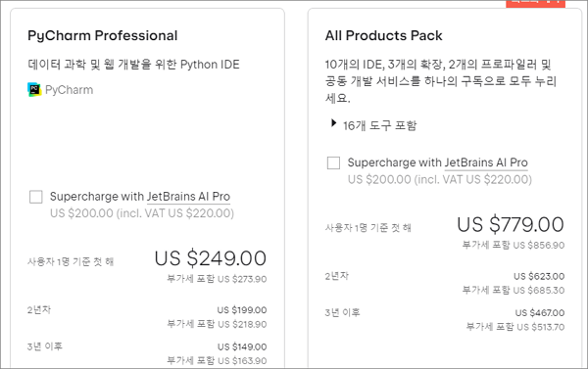
Task: Tick the AI Pro checkbox under PyCharm Professional
Action: pyautogui.click(x=36, y=197)
